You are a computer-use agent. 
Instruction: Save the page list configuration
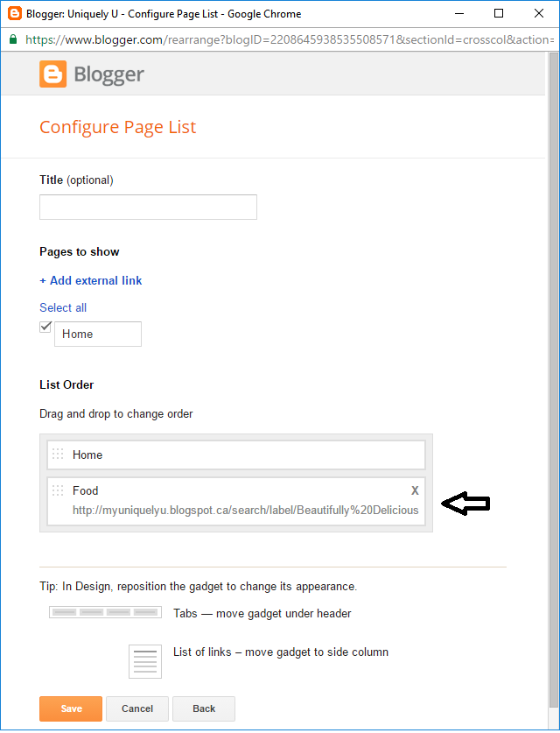pyautogui.click(x=70, y=708)
